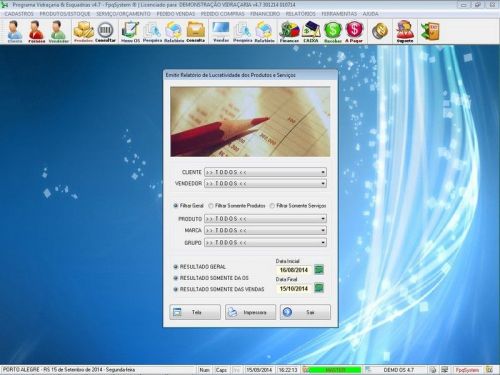Click the Consultar barcode icon
The width and height of the screenshot is (500, 375).
click(105, 32)
